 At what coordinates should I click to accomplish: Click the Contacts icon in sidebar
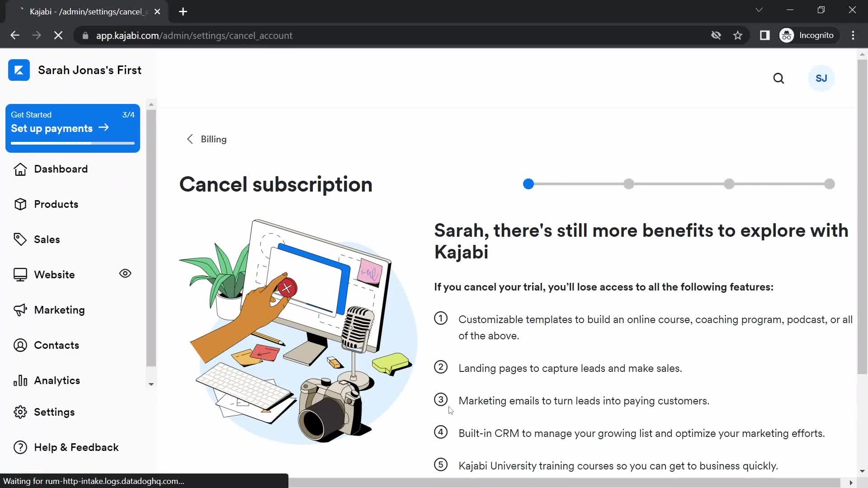[x=20, y=346]
